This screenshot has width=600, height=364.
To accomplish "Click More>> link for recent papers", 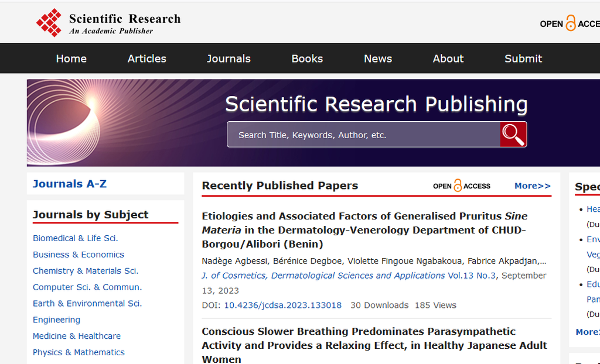I will [x=532, y=186].
